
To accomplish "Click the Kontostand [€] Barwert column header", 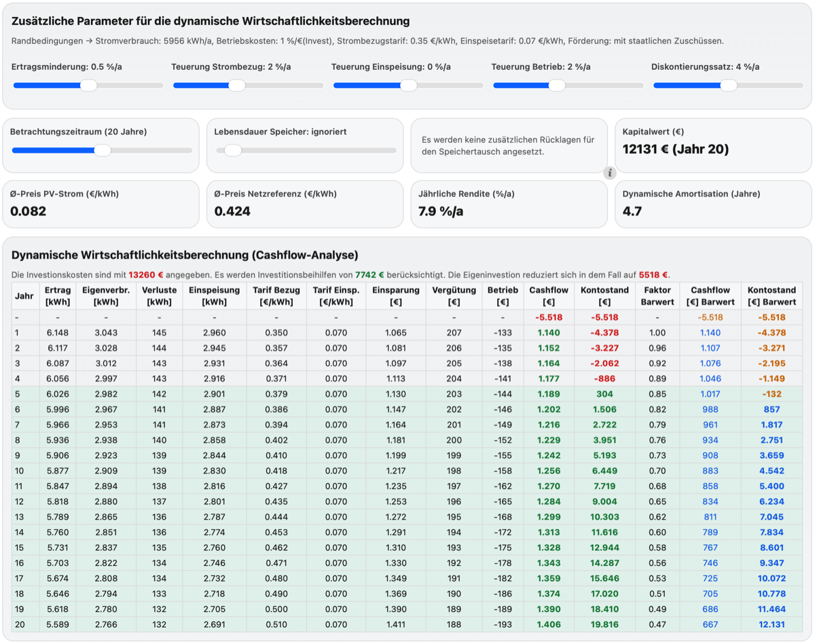I will pyautogui.click(x=772, y=296).
